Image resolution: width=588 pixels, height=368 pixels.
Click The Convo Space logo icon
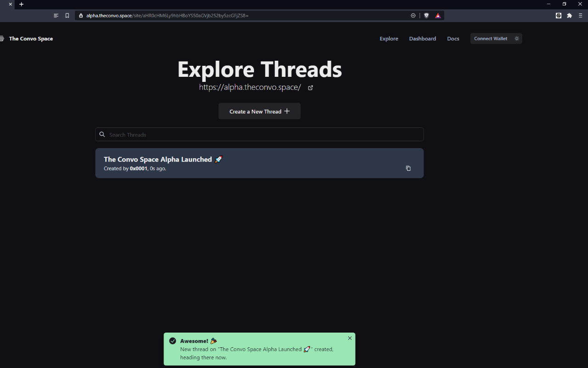tap(2, 39)
